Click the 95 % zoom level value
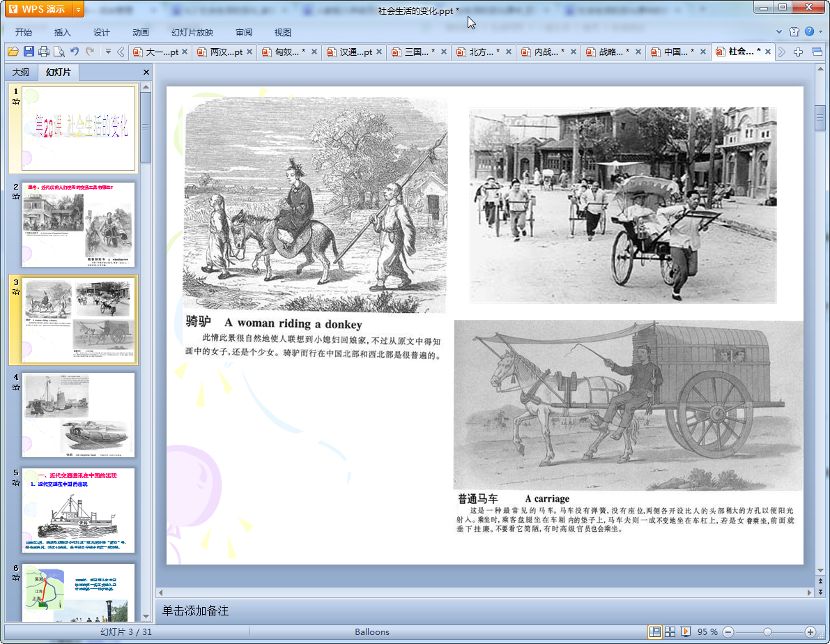 tap(707, 632)
